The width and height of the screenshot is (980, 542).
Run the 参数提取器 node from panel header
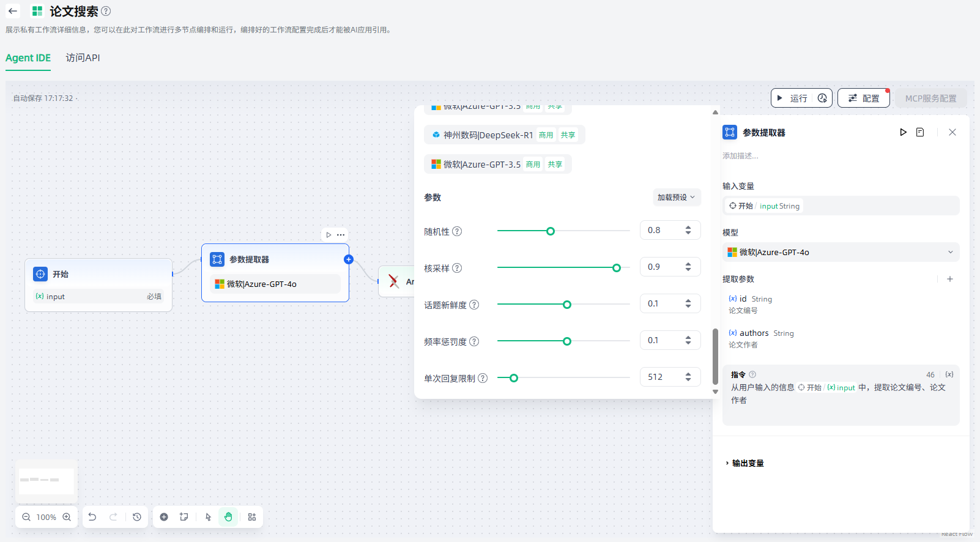coord(903,132)
